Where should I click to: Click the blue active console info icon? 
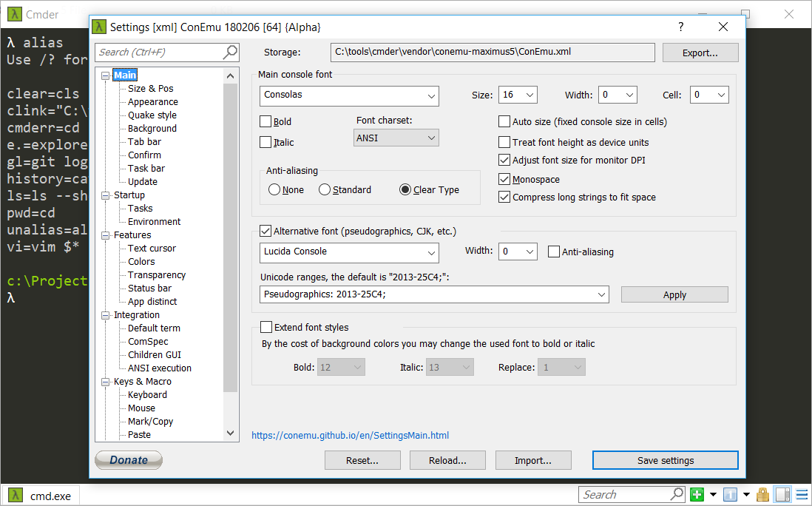[729, 495]
